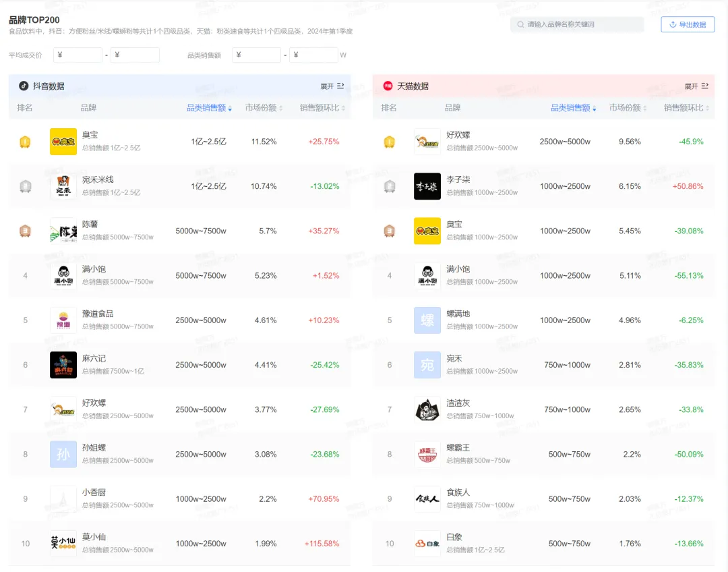This screenshot has width=728, height=572.
Task: Expand the Tmall data panel with 展开
Action: click(x=696, y=86)
